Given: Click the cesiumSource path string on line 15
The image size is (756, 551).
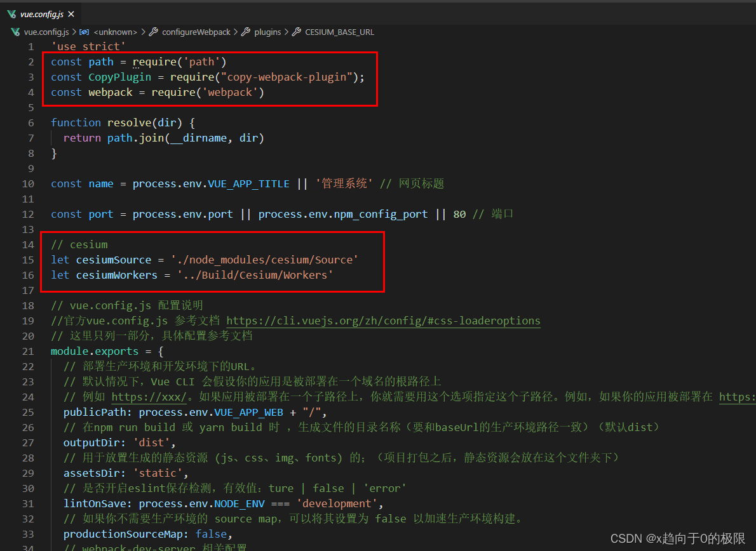Looking at the screenshot, I should 264,260.
